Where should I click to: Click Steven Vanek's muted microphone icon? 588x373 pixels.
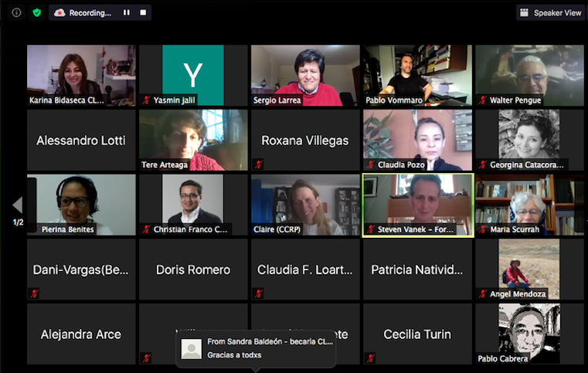pos(370,229)
